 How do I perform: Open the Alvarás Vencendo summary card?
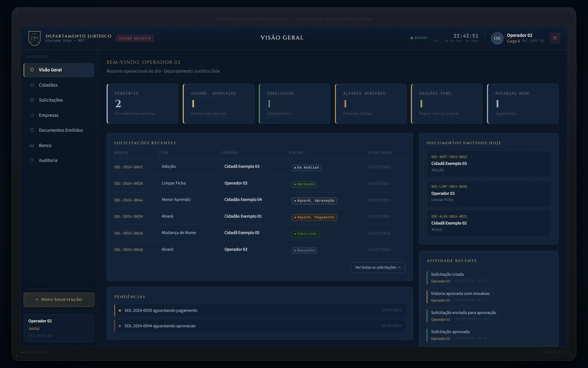point(371,104)
